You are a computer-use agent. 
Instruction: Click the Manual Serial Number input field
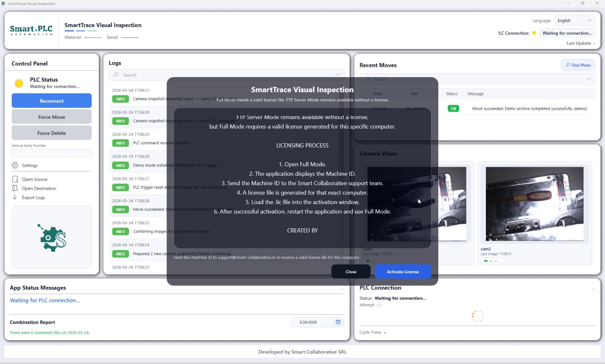coord(52,153)
